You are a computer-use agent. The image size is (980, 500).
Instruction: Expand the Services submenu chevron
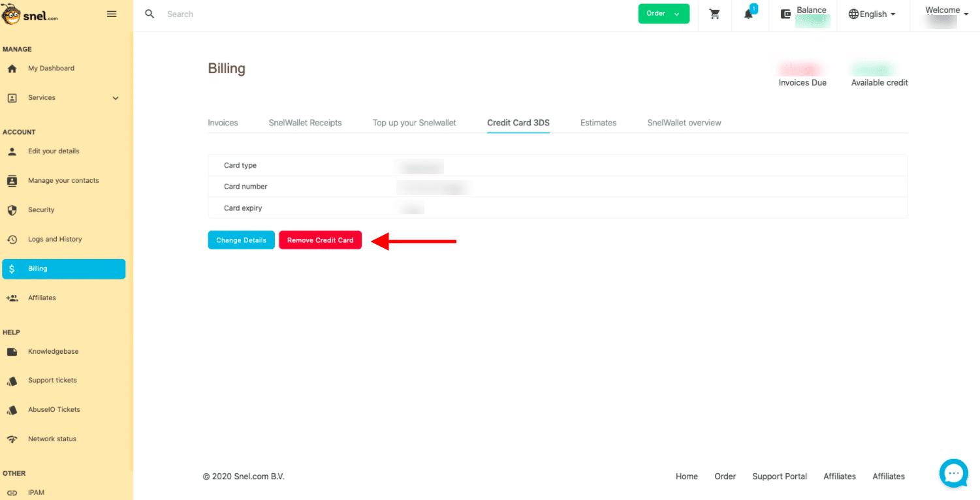[116, 99]
